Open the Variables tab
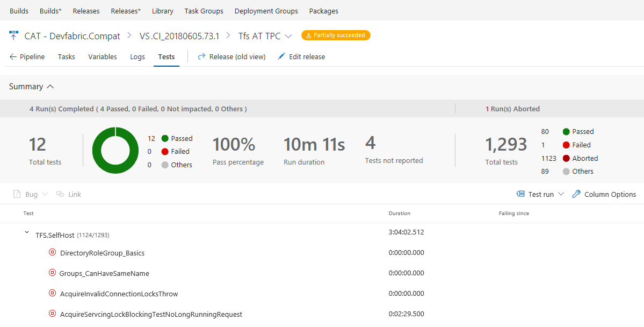Viewport: 644px width, 327px height. [102, 56]
